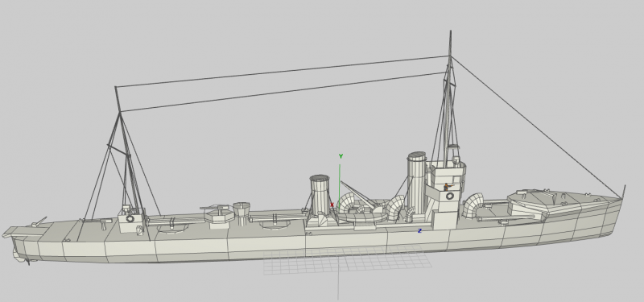644x302 pixels.
Task: Click the forward deck gun barrel
Action: click(x=495, y=203)
